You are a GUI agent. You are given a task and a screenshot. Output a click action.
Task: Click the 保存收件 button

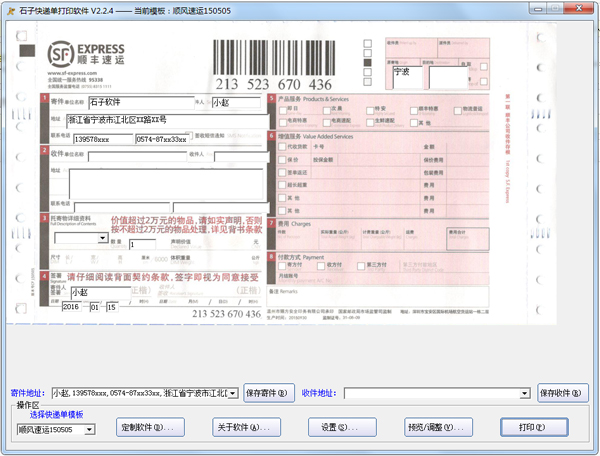(562, 393)
